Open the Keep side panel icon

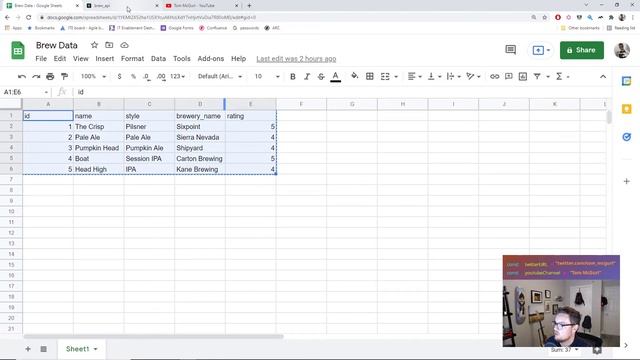[627, 109]
